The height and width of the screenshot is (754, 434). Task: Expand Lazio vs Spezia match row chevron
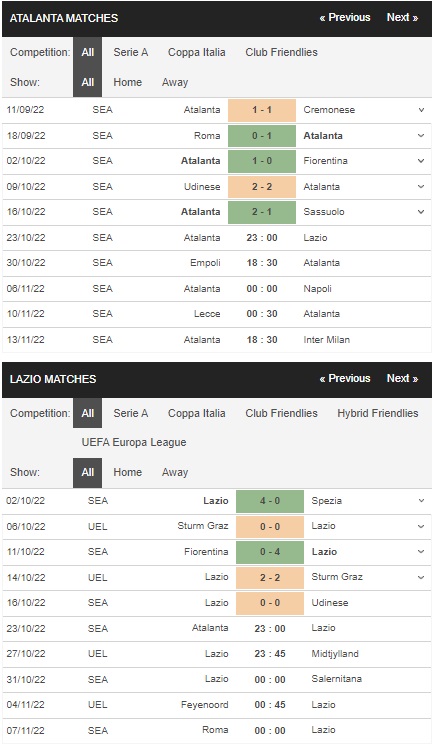(x=421, y=501)
